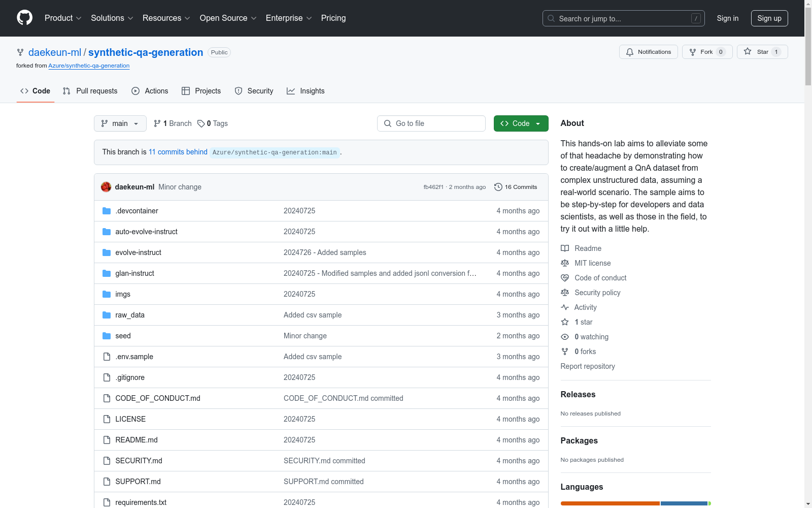Expand the Solutions dropdown
The height and width of the screenshot is (508, 812).
112,18
